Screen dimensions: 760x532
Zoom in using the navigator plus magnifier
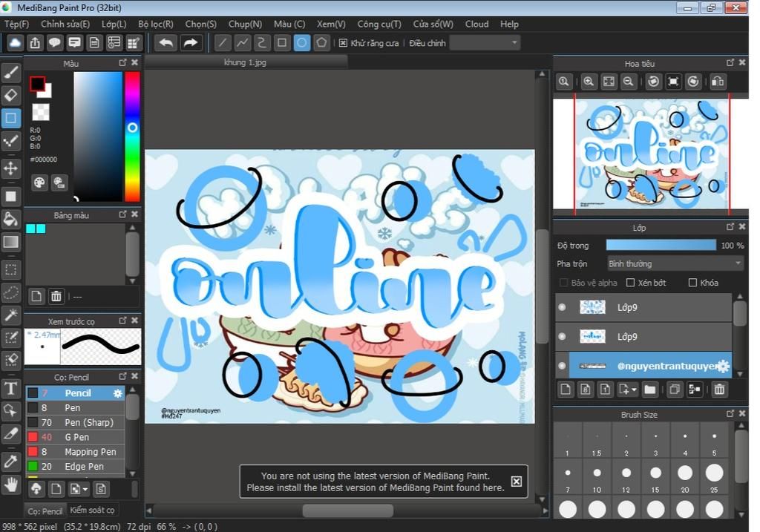coord(589,82)
